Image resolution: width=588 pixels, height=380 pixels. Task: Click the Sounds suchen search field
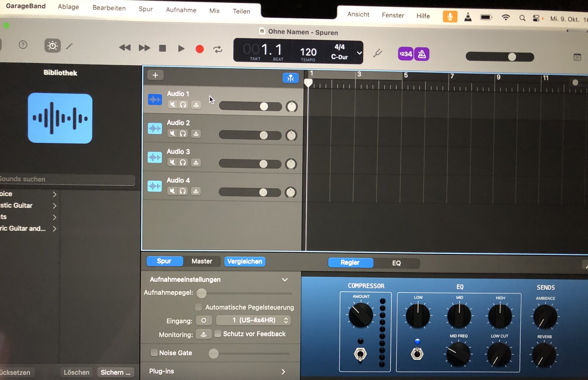[x=67, y=179]
